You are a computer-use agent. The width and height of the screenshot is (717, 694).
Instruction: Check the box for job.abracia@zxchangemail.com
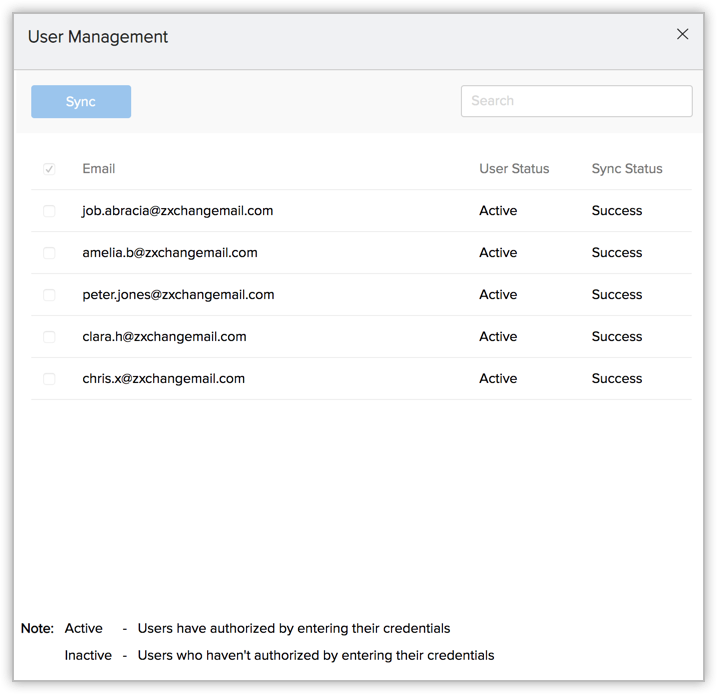pos(49,211)
